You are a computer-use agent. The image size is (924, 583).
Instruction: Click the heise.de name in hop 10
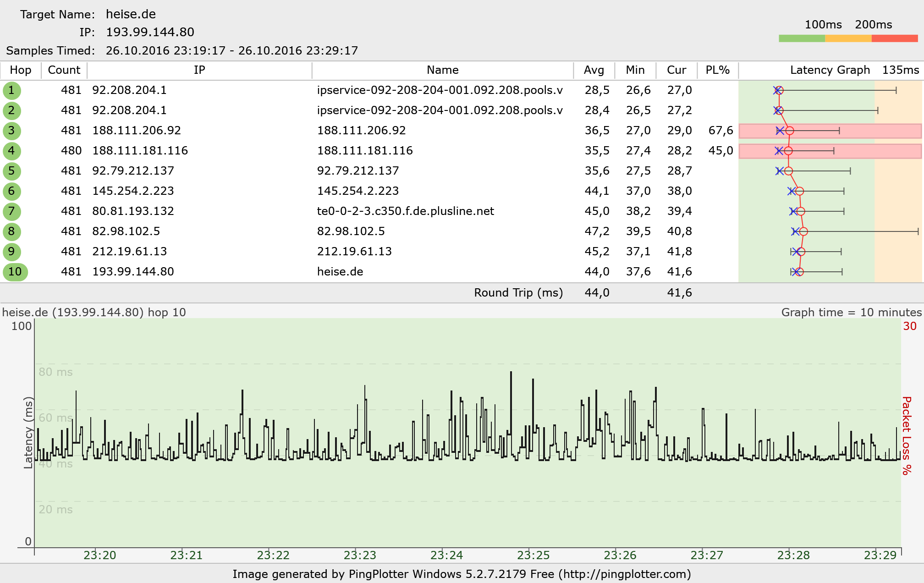click(x=340, y=272)
